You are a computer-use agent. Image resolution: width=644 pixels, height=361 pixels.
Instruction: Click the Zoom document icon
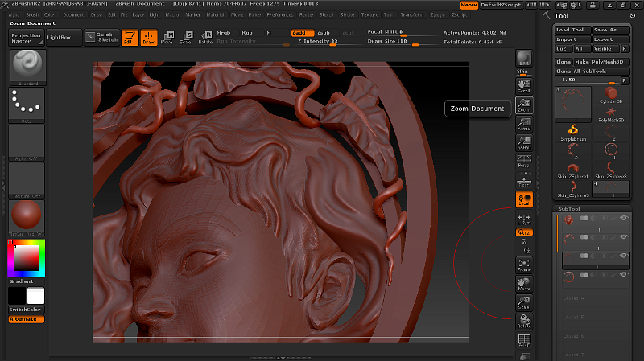click(x=524, y=105)
